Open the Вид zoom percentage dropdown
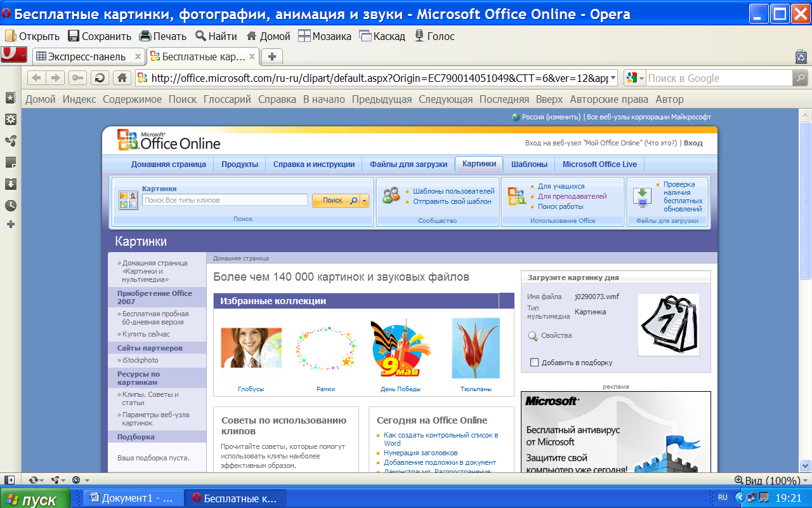Image resolution: width=812 pixels, height=508 pixels. (806, 481)
